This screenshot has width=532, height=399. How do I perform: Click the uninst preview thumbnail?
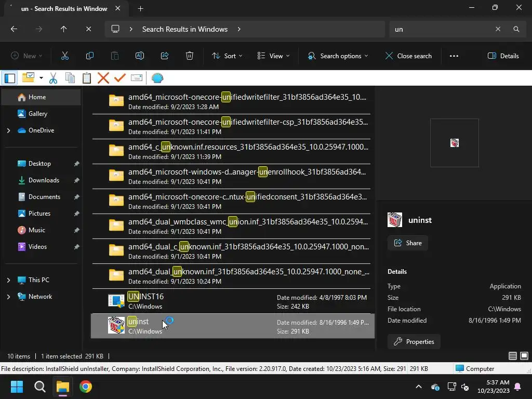pyautogui.click(x=454, y=143)
